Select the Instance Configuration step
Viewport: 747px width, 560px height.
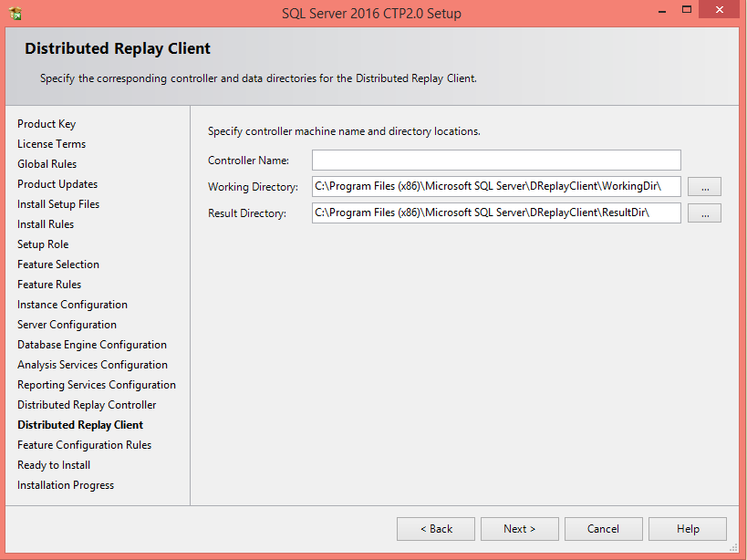click(72, 305)
